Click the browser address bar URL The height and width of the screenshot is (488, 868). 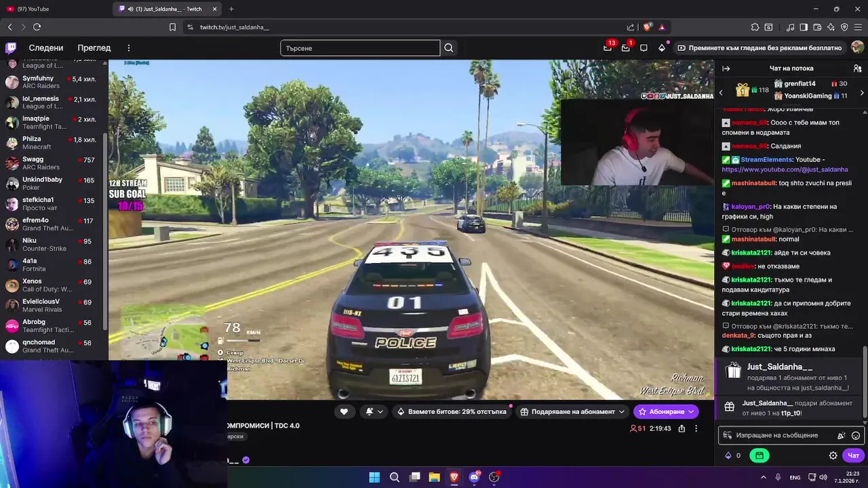coord(234,27)
